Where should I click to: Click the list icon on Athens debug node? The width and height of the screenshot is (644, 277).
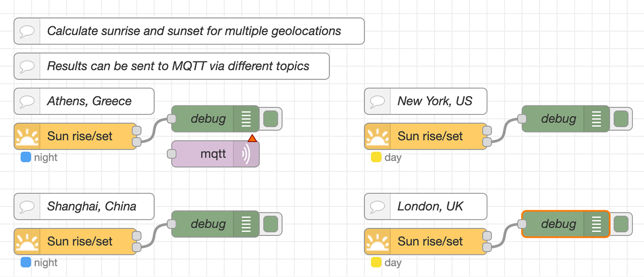[246, 119]
